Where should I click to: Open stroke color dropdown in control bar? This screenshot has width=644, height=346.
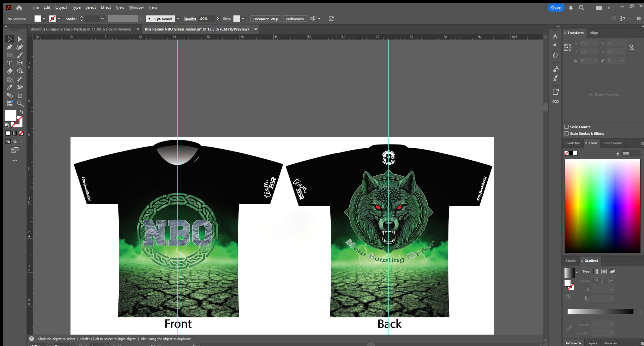(59, 19)
